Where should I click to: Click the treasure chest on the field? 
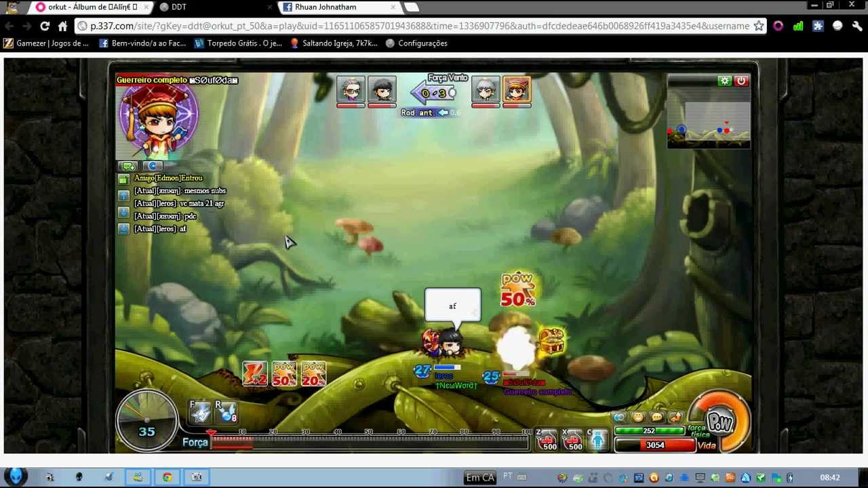tap(551, 341)
